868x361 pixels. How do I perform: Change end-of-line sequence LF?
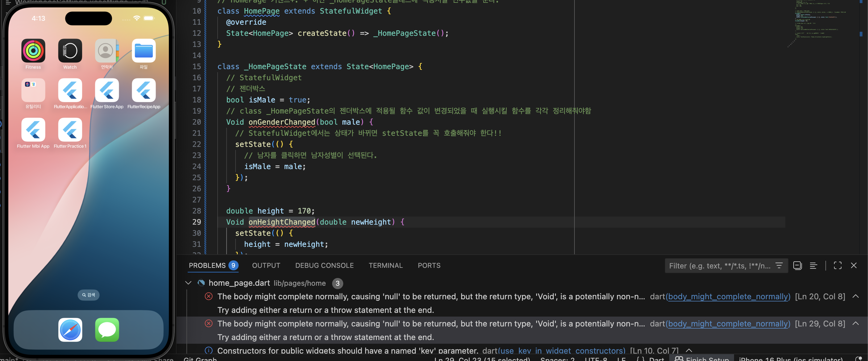tap(621, 359)
